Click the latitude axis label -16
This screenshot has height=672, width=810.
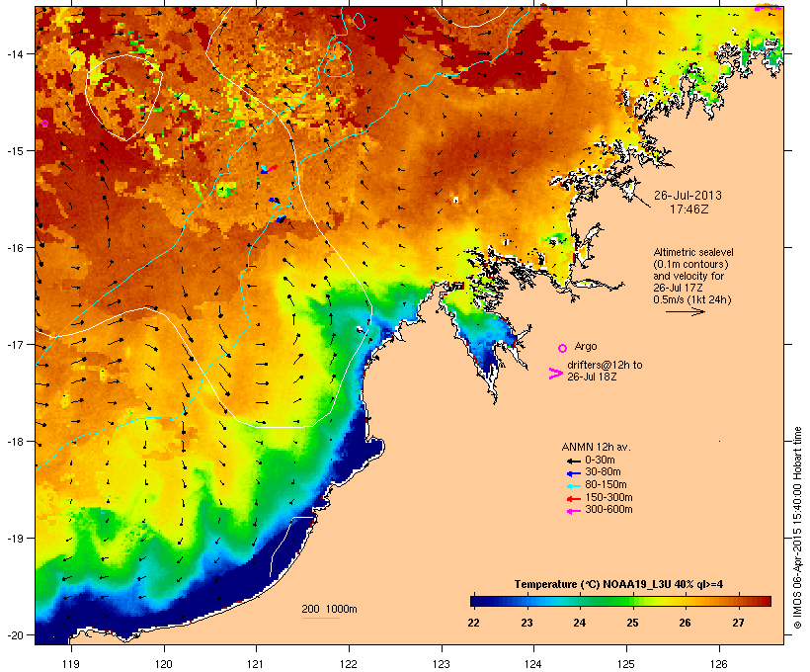[x=14, y=248]
